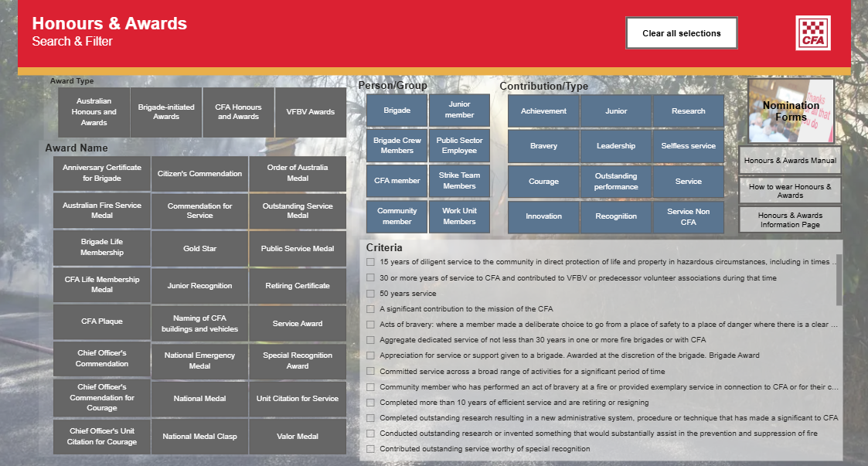This screenshot has height=466, width=868.
Task: Select National Emergency Medal tile
Action: [x=199, y=361]
